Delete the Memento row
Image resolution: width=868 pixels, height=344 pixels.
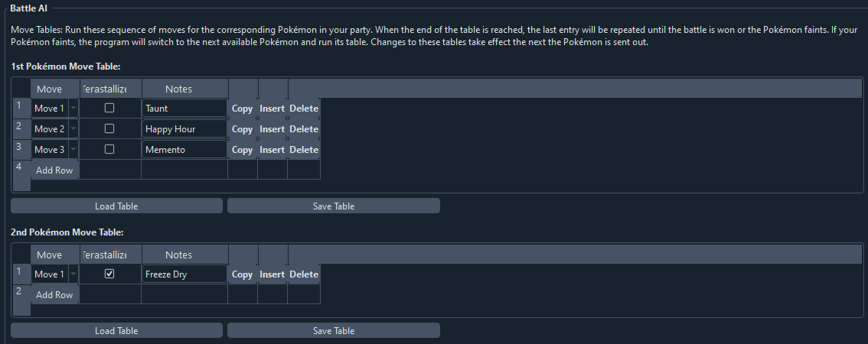tap(303, 150)
